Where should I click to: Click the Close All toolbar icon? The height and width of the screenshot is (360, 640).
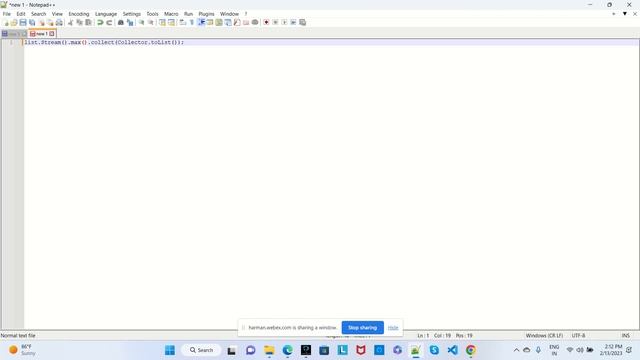coord(50,22)
